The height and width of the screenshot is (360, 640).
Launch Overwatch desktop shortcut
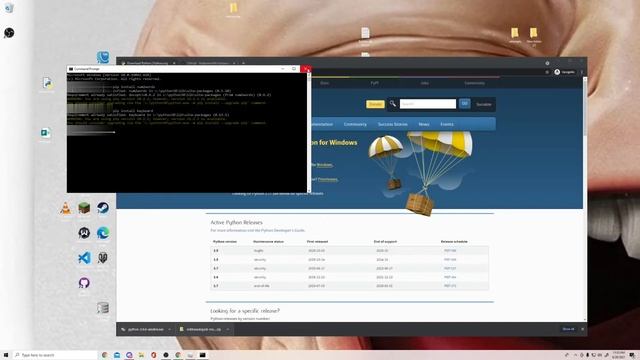pyautogui.click(x=84, y=233)
